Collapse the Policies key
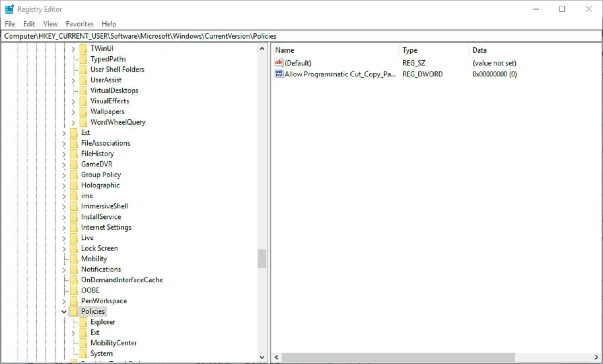This screenshot has width=603, height=364. point(64,312)
